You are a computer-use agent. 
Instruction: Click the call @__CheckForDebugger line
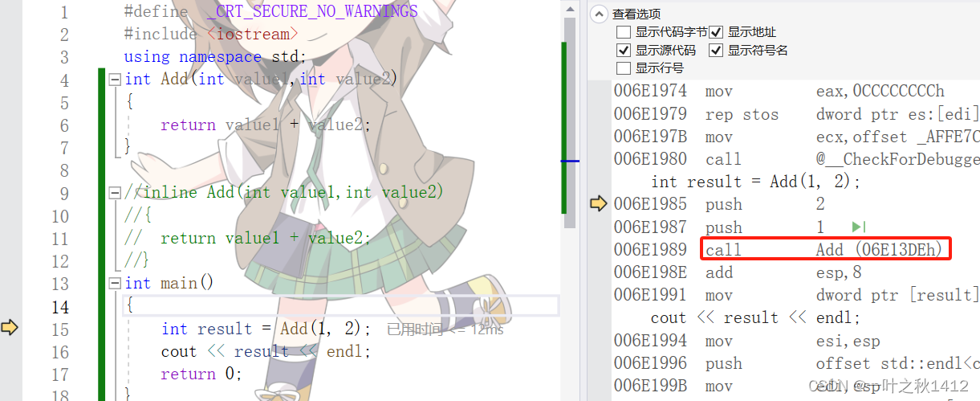796,159
